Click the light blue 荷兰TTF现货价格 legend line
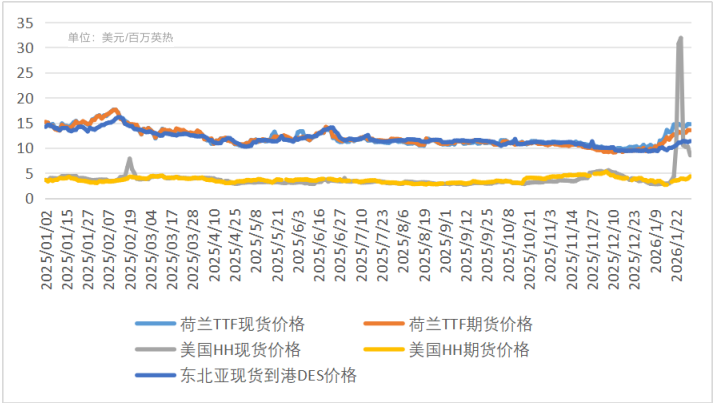 tap(156, 324)
